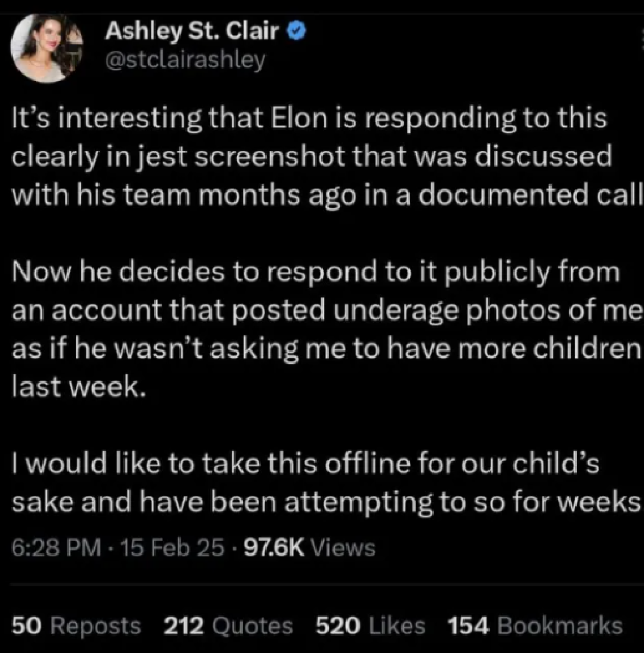Click the line starting "sake and have been"
This screenshot has width=644, height=653.
325,503
